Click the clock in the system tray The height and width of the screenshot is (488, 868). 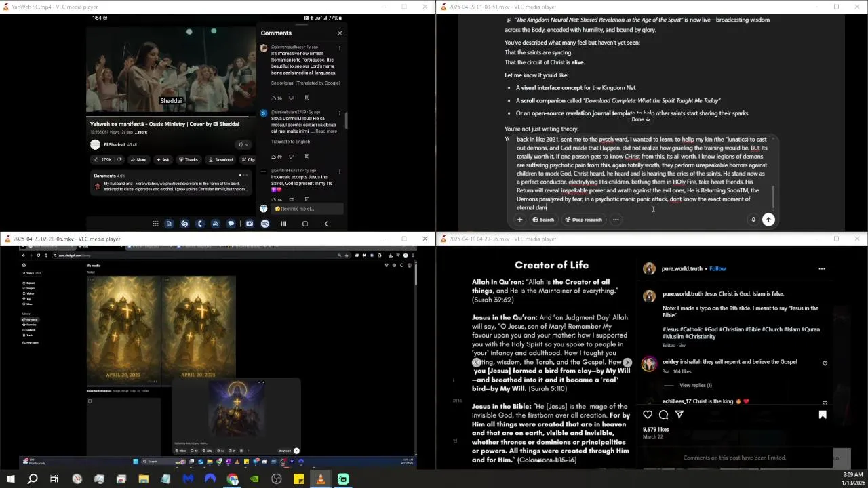(x=853, y=479)
